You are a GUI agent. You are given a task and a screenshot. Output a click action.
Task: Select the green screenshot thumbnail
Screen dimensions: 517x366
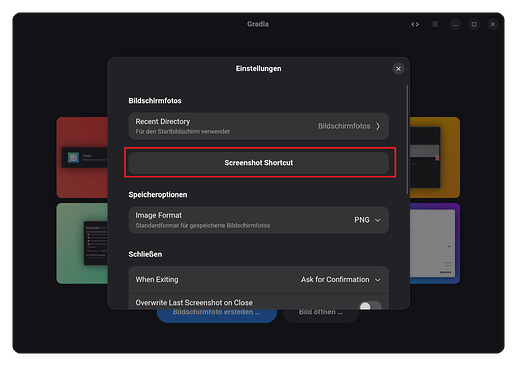tap(82, 244)
